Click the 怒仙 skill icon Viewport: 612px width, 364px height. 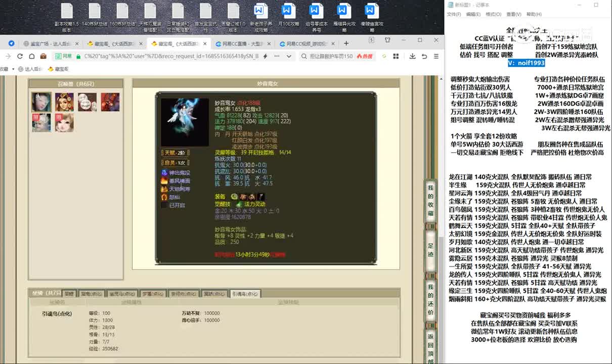point(164,197)
